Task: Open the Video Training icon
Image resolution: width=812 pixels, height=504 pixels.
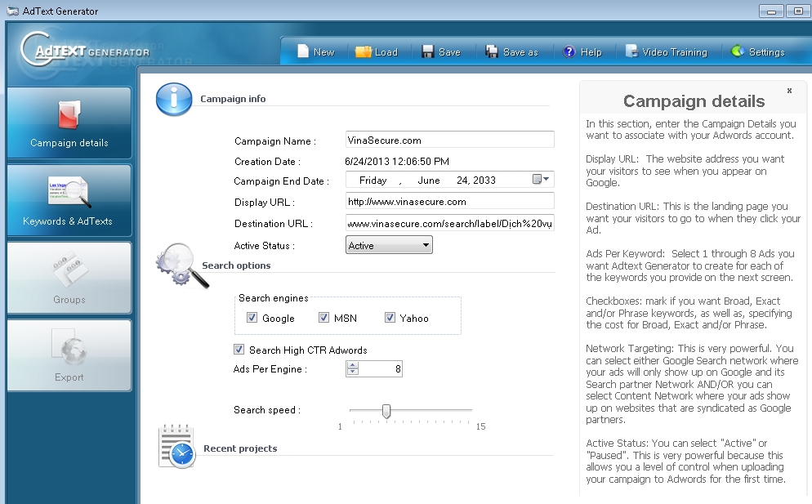Action: pyautogui.click(x=631, y=51)
